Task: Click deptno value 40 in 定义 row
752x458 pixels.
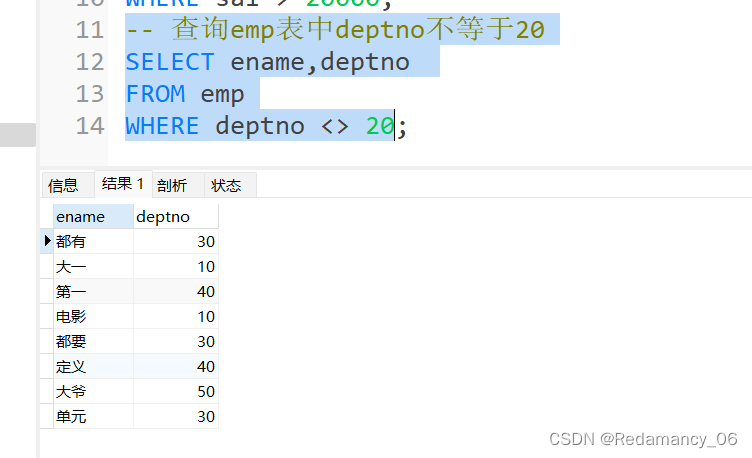Action: 176,366
